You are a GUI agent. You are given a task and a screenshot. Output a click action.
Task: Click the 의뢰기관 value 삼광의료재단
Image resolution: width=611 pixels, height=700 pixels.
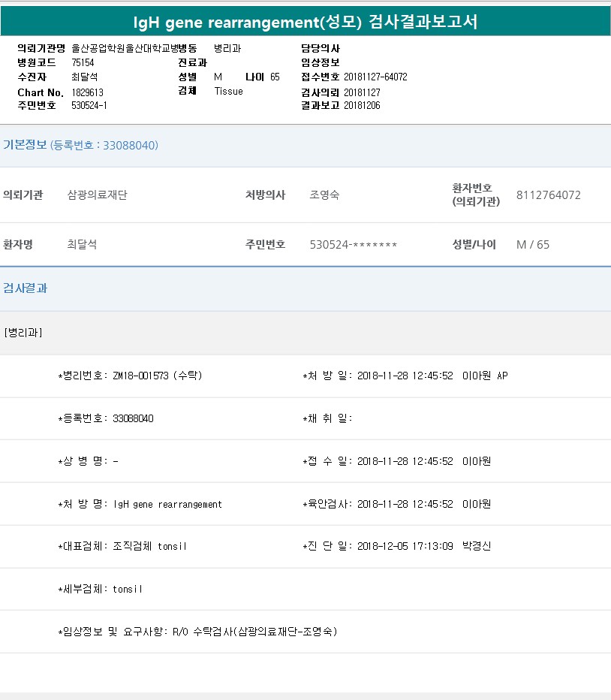coord(98,195)
